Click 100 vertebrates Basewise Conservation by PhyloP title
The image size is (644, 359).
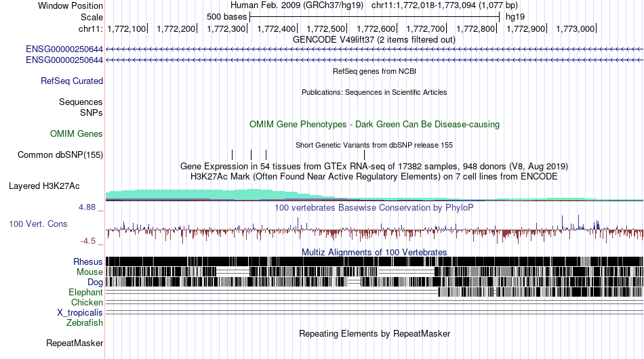tap(374, 207)
